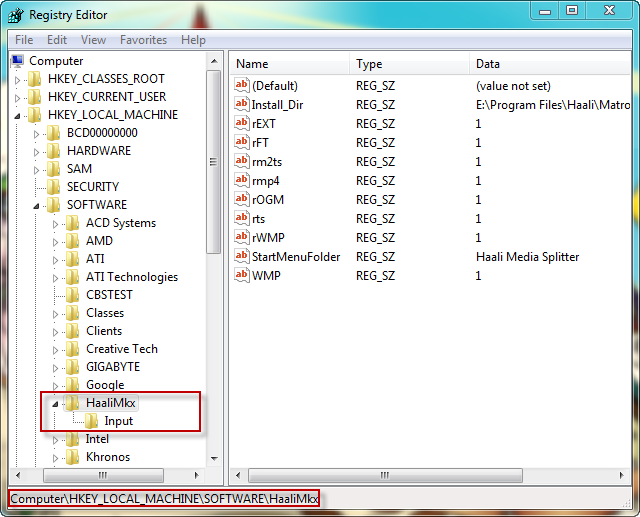
Task: Click the BCD00000000 folder icon
Action: (x=53, y=133)
